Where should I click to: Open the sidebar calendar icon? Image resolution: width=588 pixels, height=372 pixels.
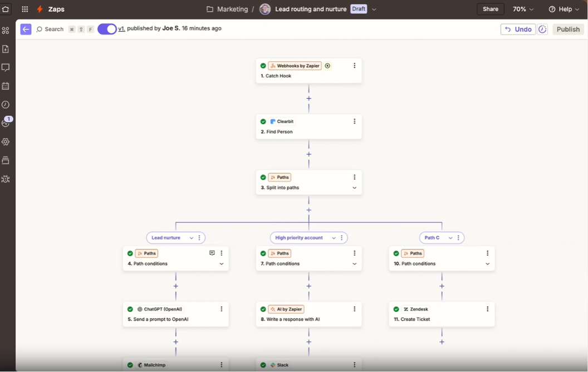tap(6, 86)
